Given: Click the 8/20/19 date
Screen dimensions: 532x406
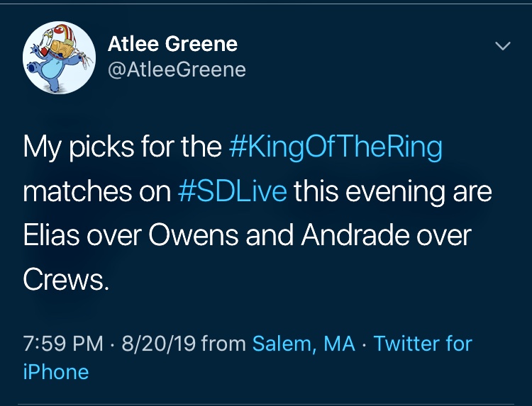Looking at the screenshot, I should coord(157,344).
